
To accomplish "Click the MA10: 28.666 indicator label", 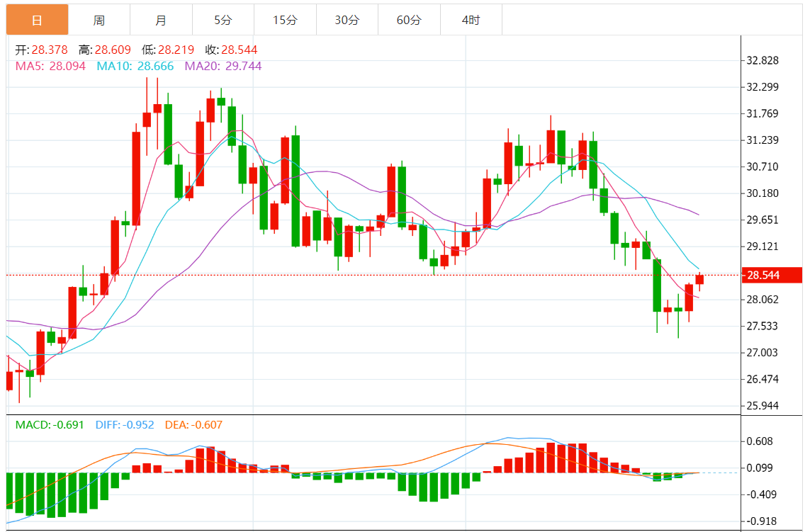I will coord(135,66).
